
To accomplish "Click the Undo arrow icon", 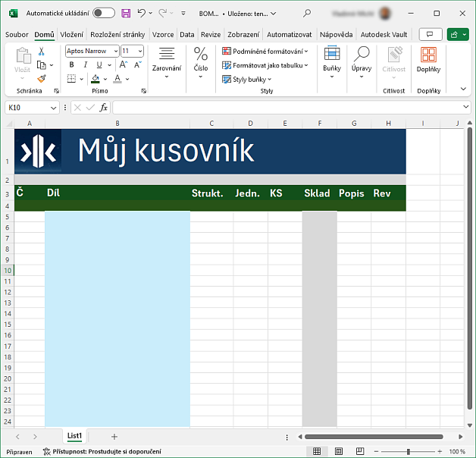I will click(141, 14).
